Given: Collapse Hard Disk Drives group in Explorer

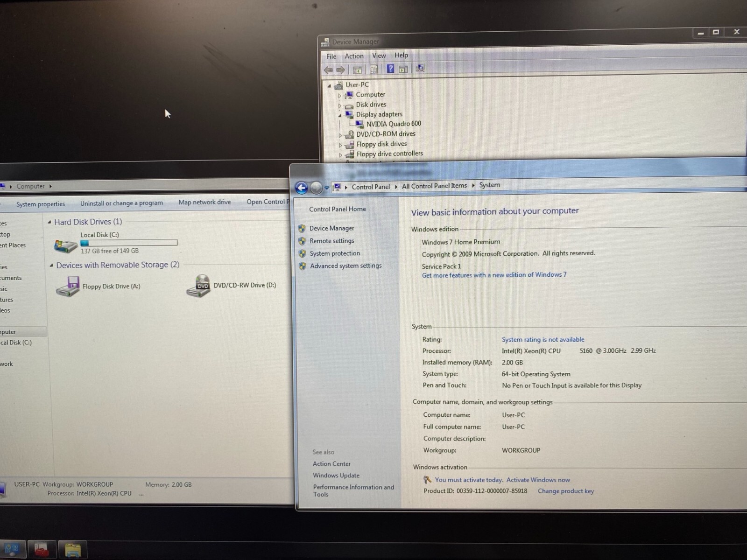Looking at the screenshot, I should 49,223.
